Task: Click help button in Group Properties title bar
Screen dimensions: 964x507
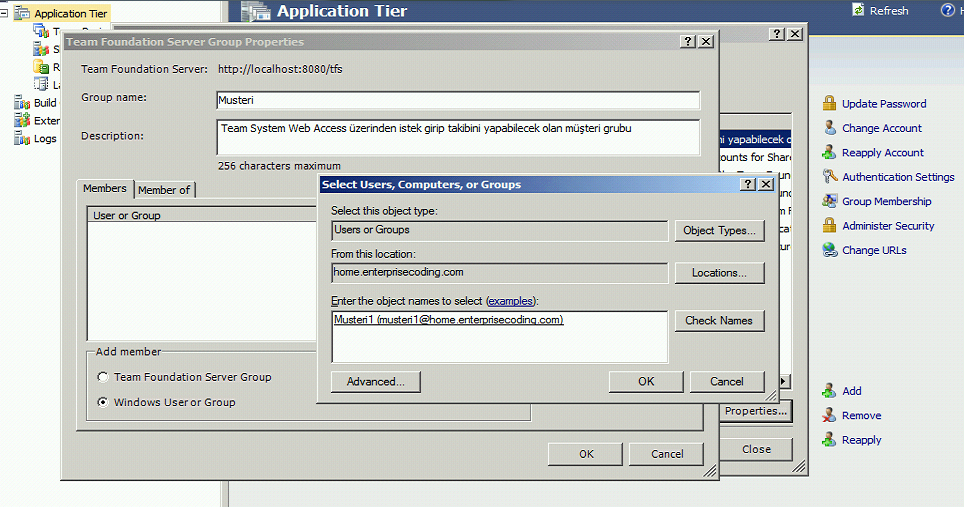Action: (x=688, y=41)
